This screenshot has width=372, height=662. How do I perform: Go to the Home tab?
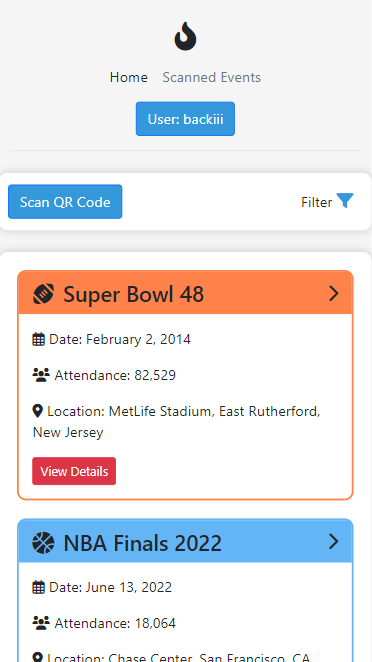click(x=129, y=77)
